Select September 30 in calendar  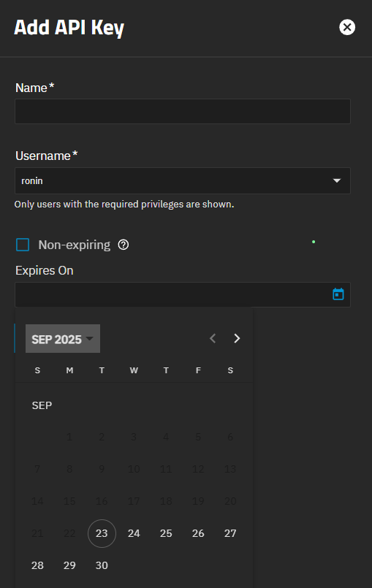[x=102, y=565]
